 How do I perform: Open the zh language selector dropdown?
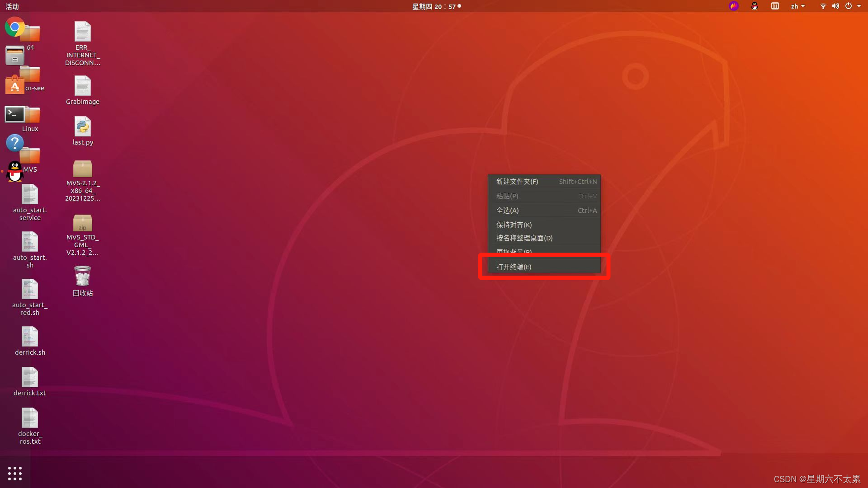click(797, 6)
